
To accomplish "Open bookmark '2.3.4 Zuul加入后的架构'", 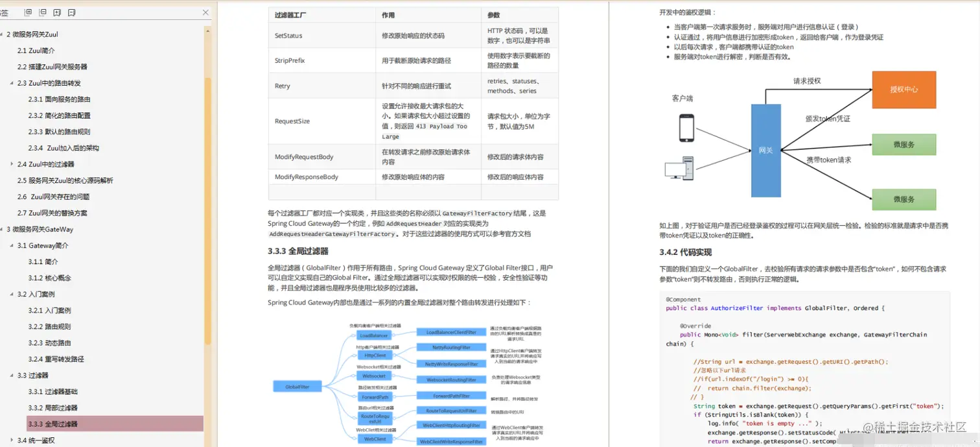I will (64, 148).
